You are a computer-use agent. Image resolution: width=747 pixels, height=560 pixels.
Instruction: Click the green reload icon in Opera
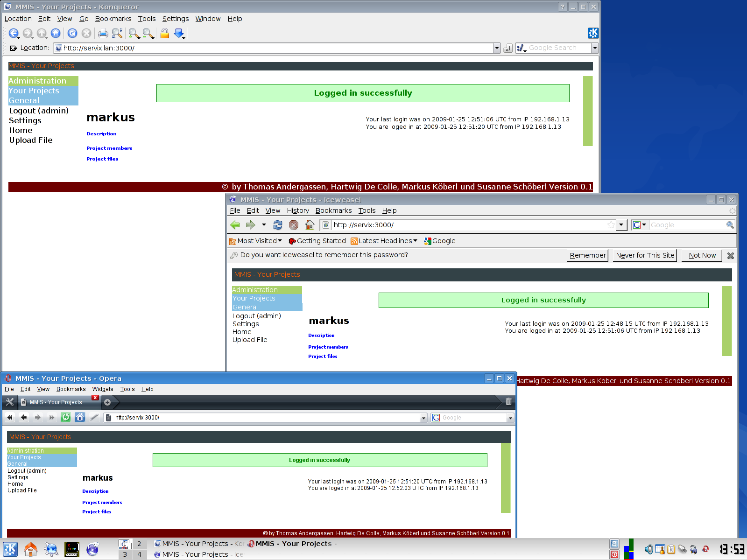click(66, 417)
